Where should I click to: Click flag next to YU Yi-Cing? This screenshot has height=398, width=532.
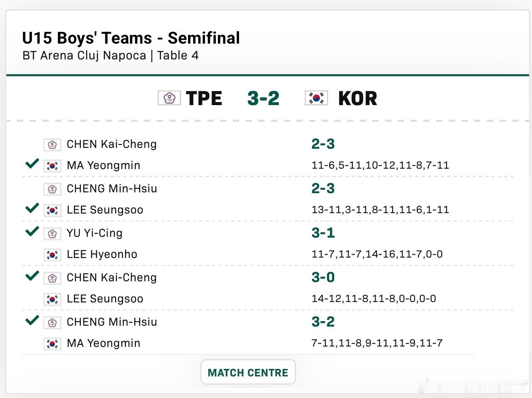[52, 233]
